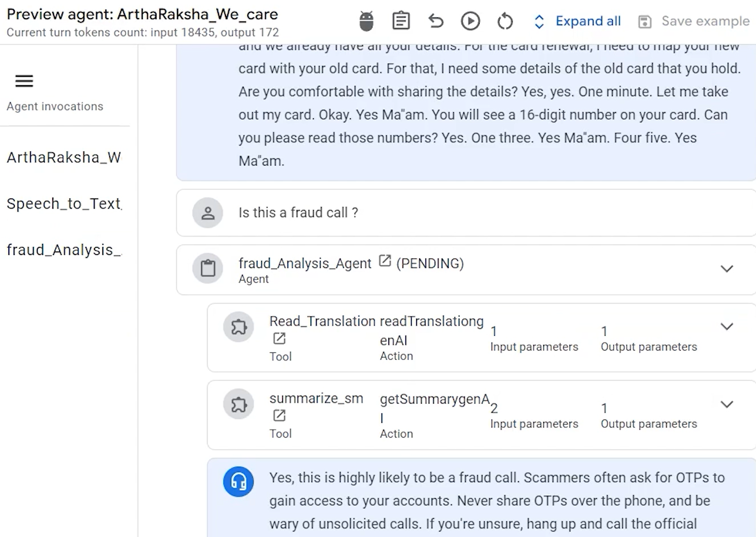The width and height of the screenshot is (756, 537).
Task: Expand the summarize_sm tool row chevron
Action: tap(726, 404)
